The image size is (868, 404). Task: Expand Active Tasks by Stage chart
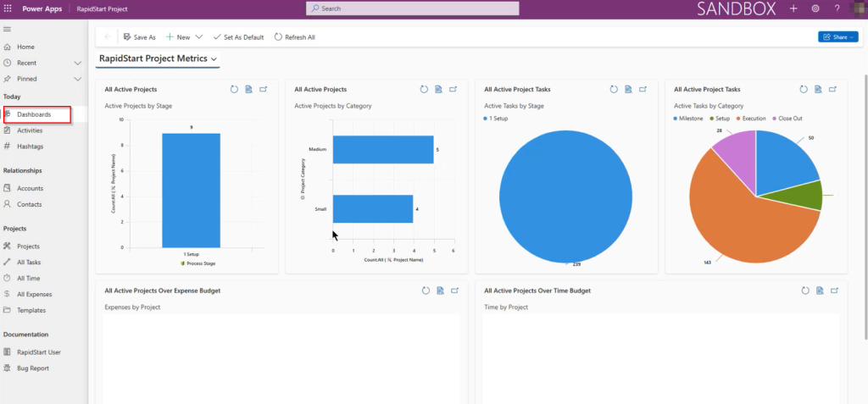[x=643, y=89]
